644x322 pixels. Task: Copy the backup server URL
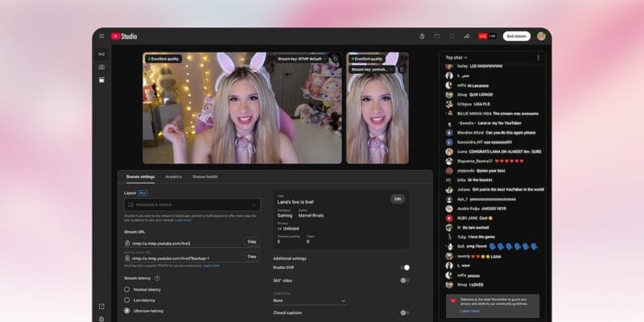point(252,256)
